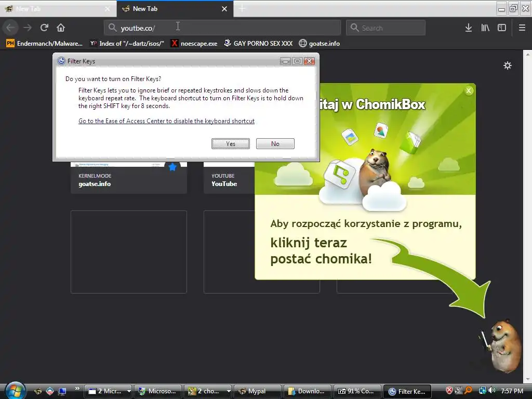This screenshot has width=532, height=399.
Task: Open the noescape.exe bookmark
Action: tap(194, 44)
